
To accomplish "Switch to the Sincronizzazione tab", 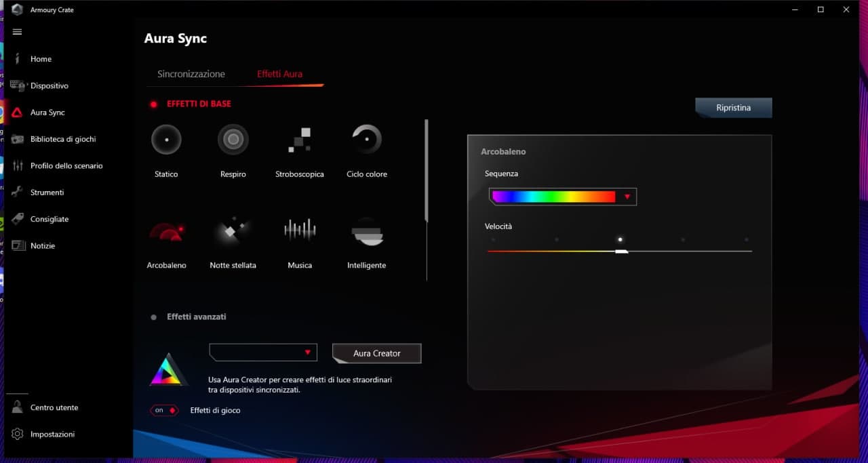I will click(x=191, y=74).
